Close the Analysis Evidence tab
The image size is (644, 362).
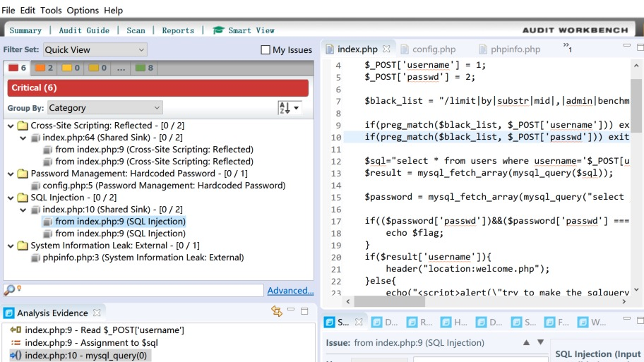click(97, 313)
